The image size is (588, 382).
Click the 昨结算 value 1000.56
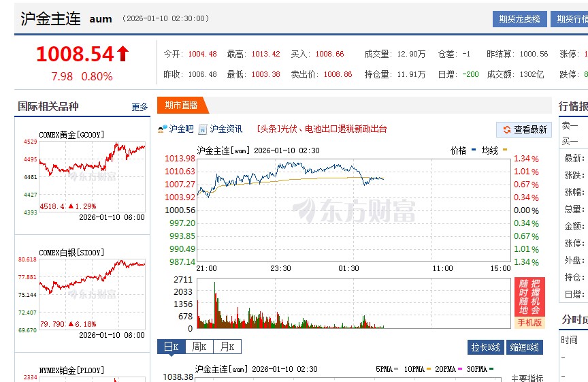[534, 54]
